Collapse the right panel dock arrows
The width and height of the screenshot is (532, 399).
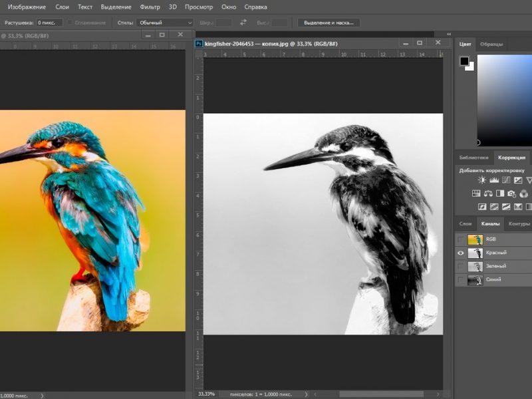click(x=450, y=33)
